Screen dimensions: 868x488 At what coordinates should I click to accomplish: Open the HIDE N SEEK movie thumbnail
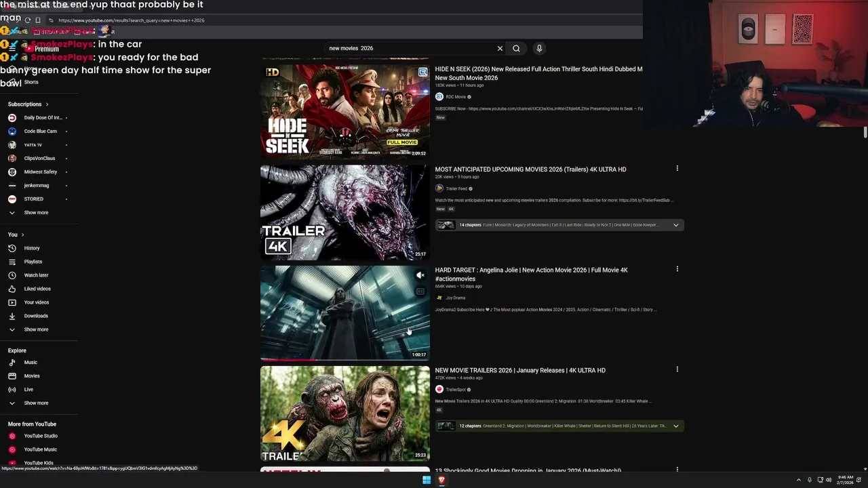coord(345,112)
